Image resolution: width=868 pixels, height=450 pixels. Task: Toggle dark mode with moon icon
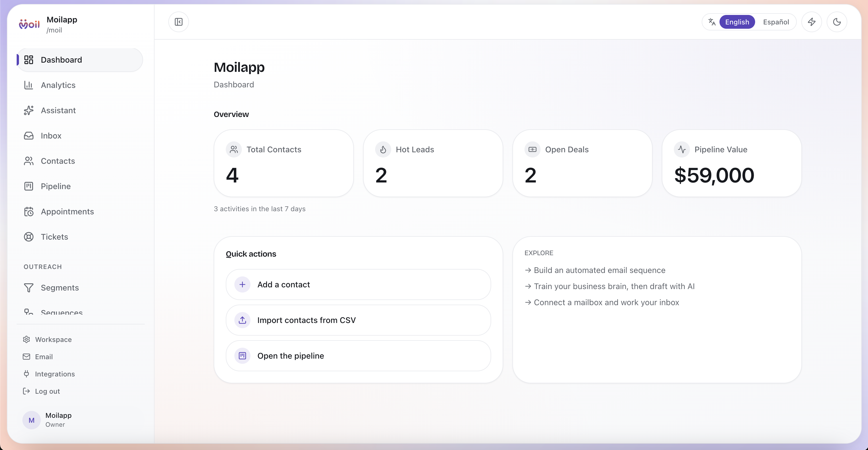837,22
